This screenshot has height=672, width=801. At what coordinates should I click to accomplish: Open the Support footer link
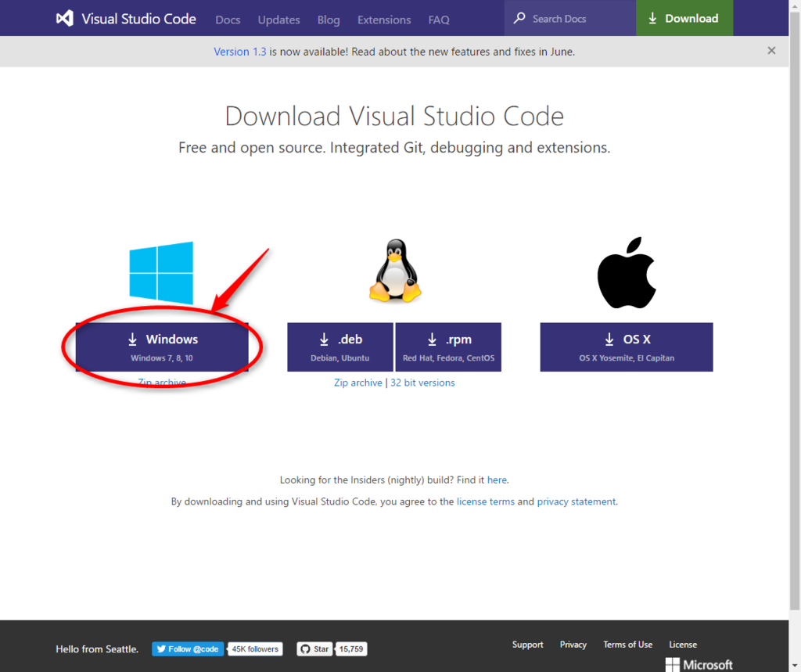coord(528,645)
